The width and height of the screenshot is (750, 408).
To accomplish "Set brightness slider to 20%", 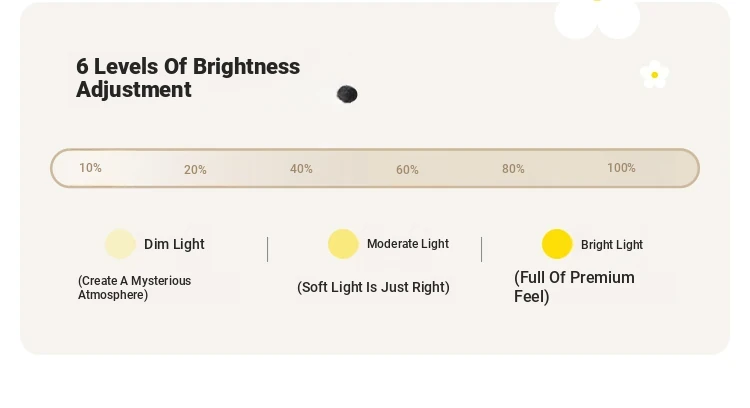I will coord(195,170).
